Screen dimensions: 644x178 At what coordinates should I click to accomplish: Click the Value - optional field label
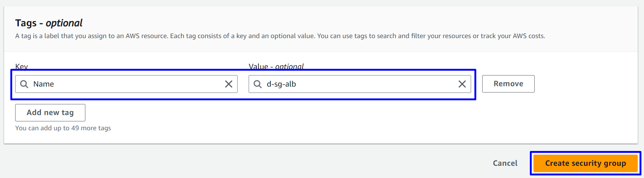(x=276, y=67)
